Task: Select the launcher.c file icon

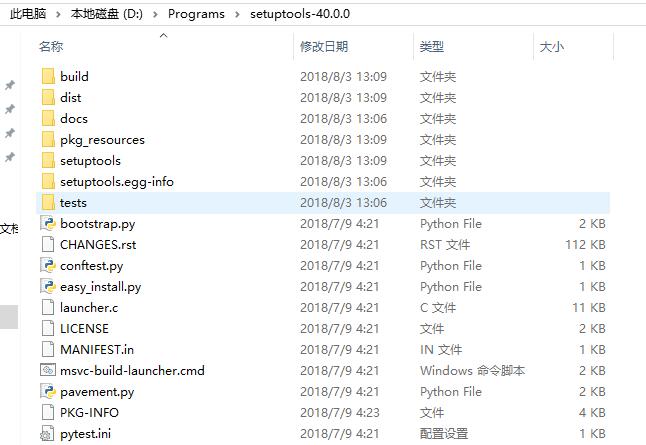Action: tap(48, 308)
